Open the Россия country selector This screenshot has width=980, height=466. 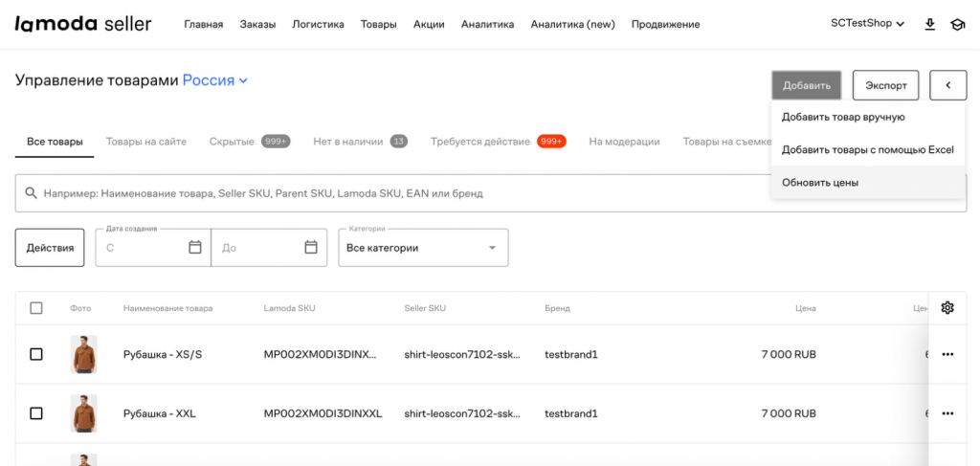point(215,81)
